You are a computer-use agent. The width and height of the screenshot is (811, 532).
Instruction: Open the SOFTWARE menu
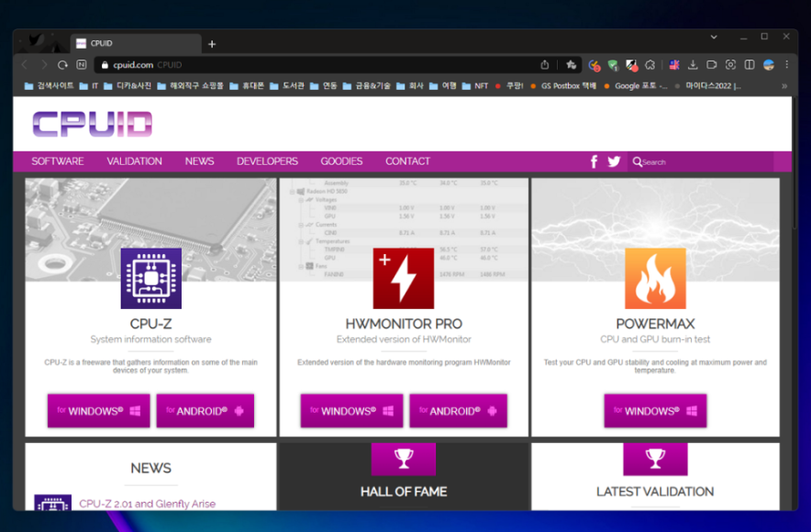[x=58, y=161]
